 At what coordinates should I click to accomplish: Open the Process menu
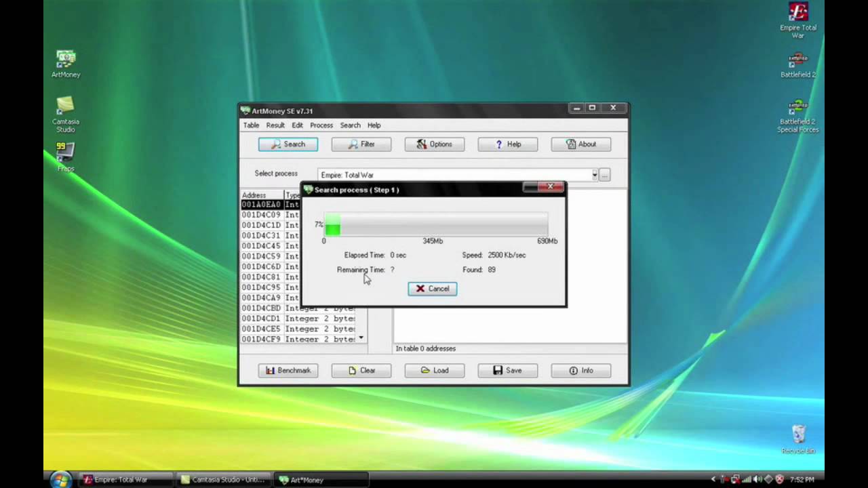point(321,125)
